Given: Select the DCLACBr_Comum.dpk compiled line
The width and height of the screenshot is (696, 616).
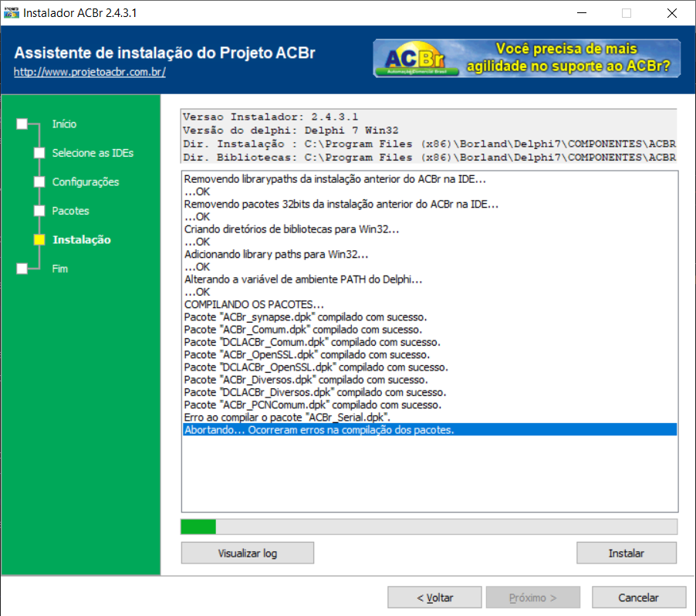Looking at the screenshot, I should pyautogui.click(x=430, y=342).
